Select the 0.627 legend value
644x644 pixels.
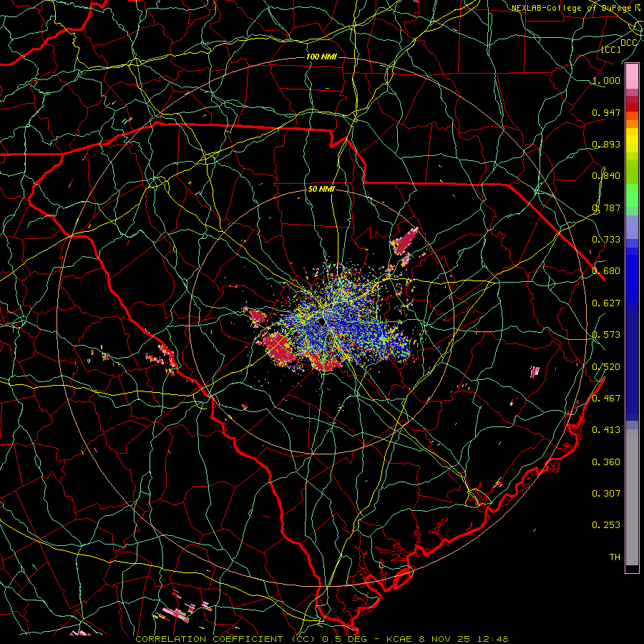point(606,303)
